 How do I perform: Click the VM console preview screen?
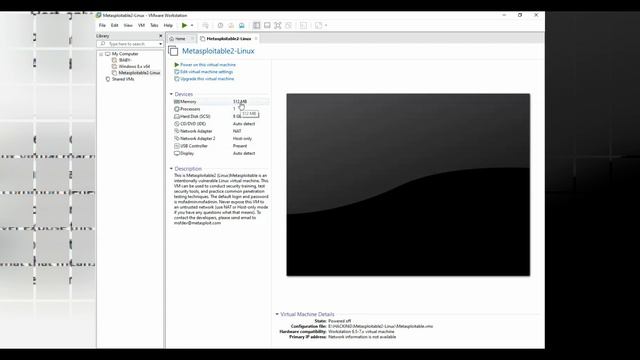(408, 184)
